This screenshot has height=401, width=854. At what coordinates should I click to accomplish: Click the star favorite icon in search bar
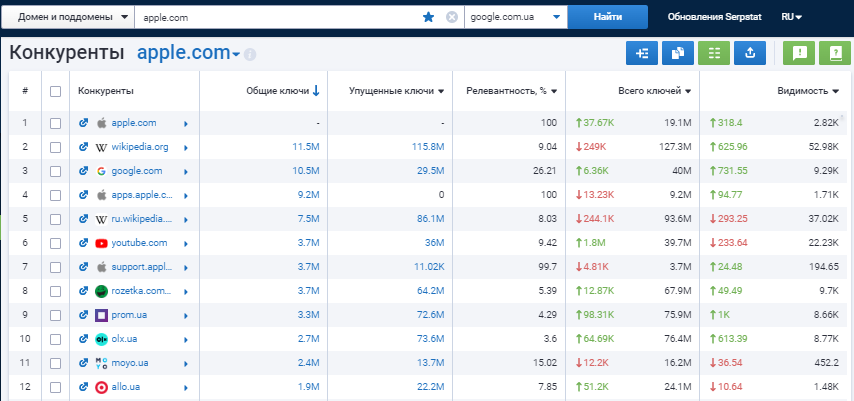429,17
